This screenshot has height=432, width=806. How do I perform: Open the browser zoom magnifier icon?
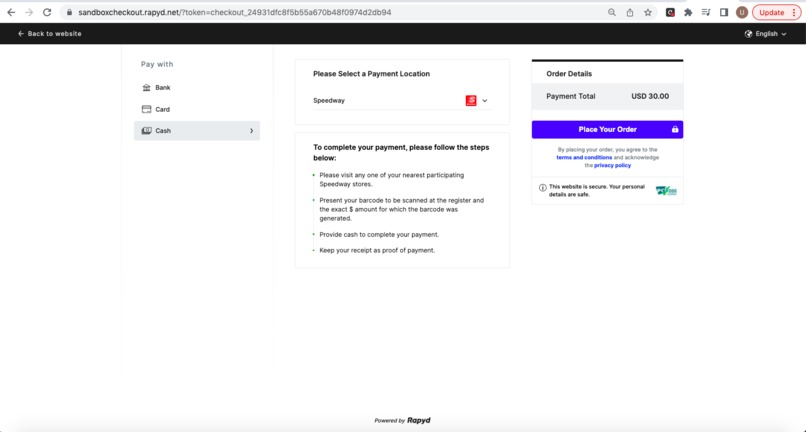(x=612, y=12)
